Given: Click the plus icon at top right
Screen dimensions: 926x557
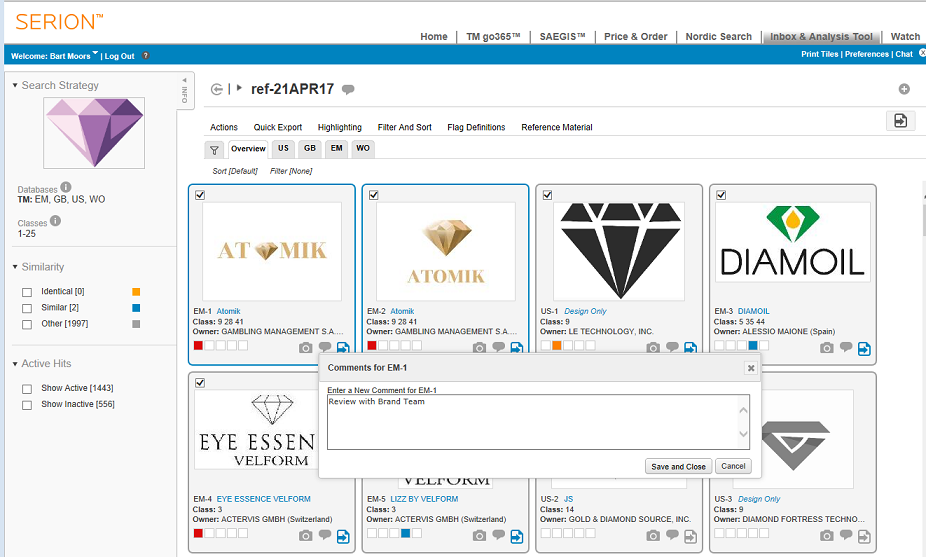Looking at the screenshot, I should coord(904,89).
